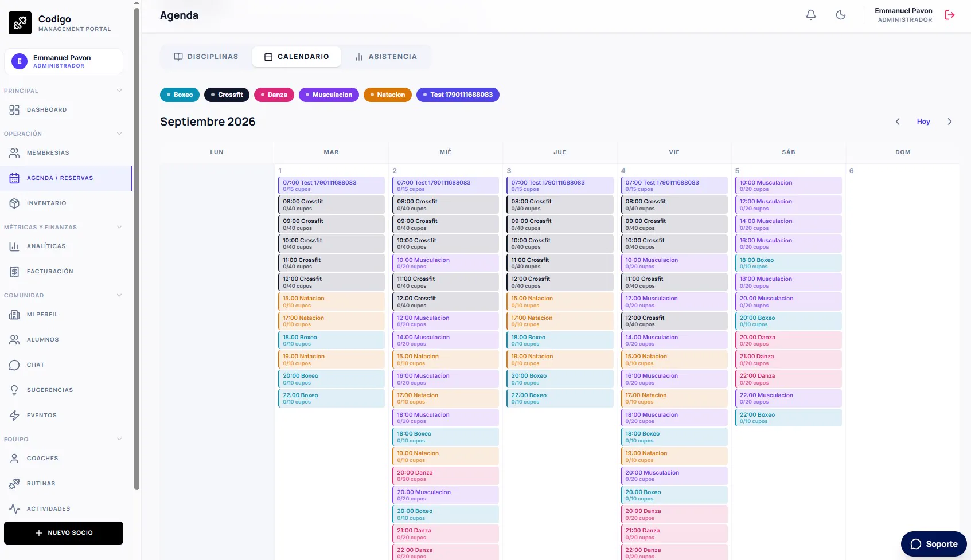Switch to the Asistencia tab
971x560 pixels.
click(386, 57)
